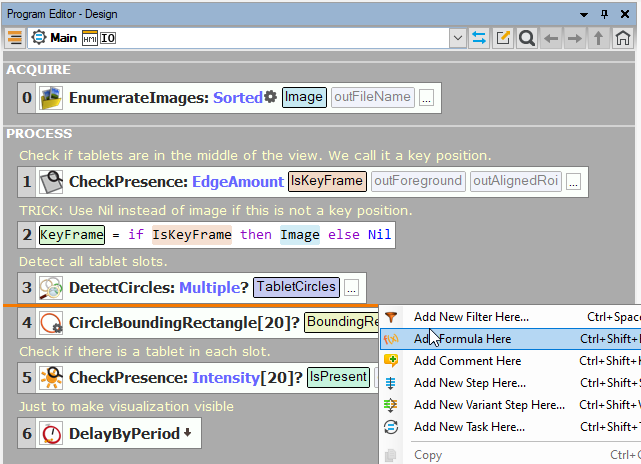This screenshot has height=464, width=641.
Task: Click the home icon in the toolbar
Action: point(623,38)
